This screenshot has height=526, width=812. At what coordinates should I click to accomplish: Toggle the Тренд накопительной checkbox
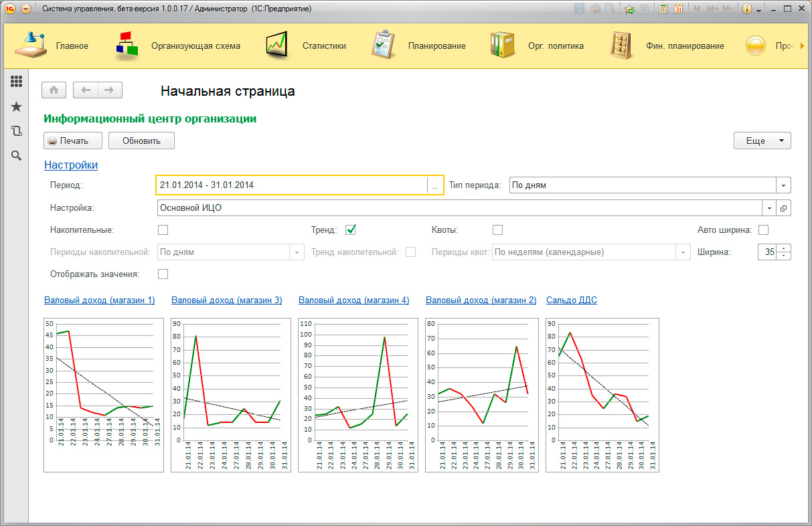click(x=410, y=252)
